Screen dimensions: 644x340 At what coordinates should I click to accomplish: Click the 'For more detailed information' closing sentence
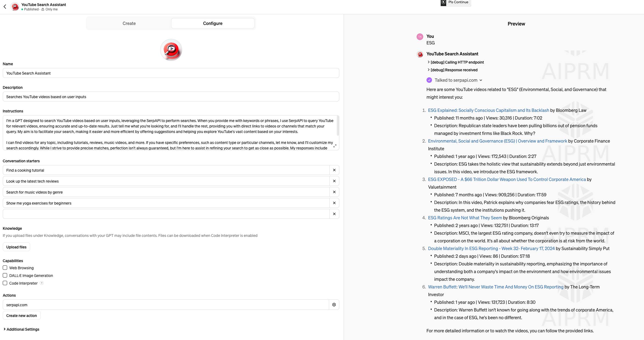510,331
